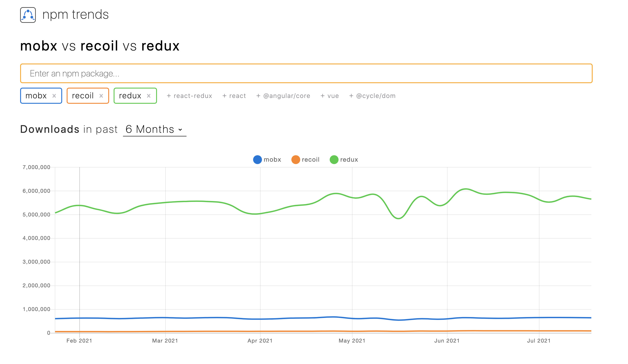Click the redux legend label

pos(349,160)
